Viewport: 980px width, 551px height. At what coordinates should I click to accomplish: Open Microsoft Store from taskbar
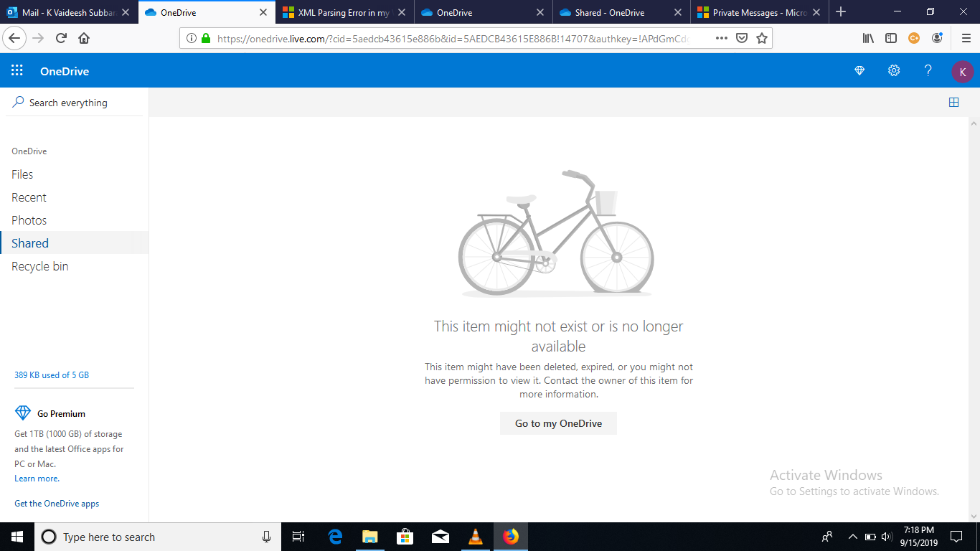pos(405,537)
